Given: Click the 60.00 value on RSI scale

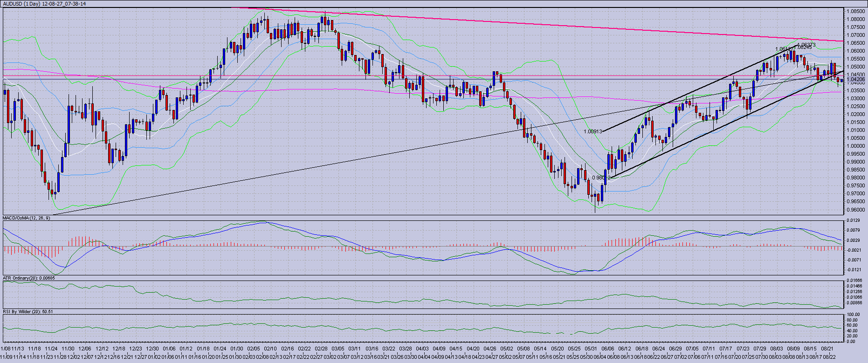Looking at the screenshot, I should [853, 326].
